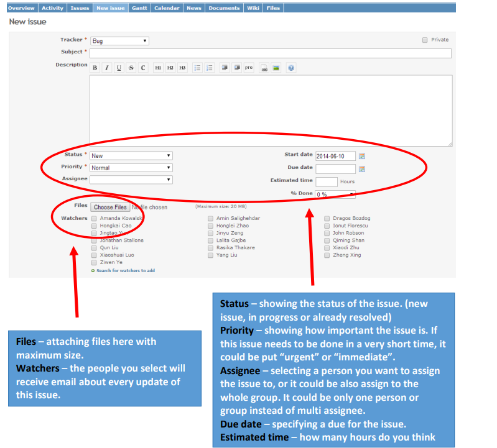Switch to the Gantt tab
Viewport: 497px width, 448px height.
tap(139, 8)
